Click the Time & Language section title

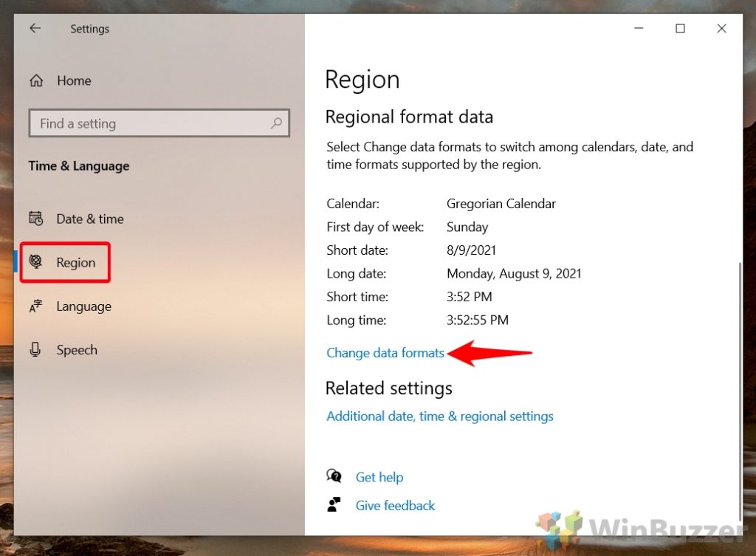point(79,166)
